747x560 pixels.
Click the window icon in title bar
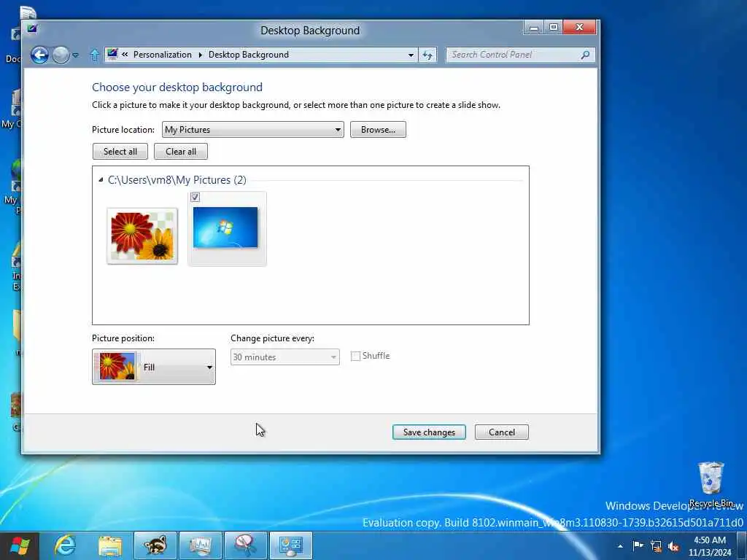tap(32, 28)
